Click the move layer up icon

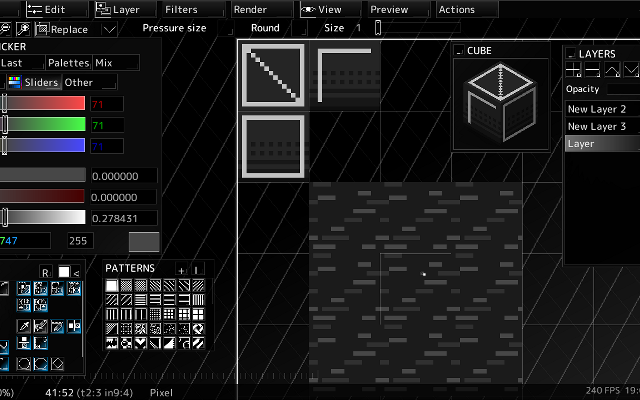(x=612, y=69)
